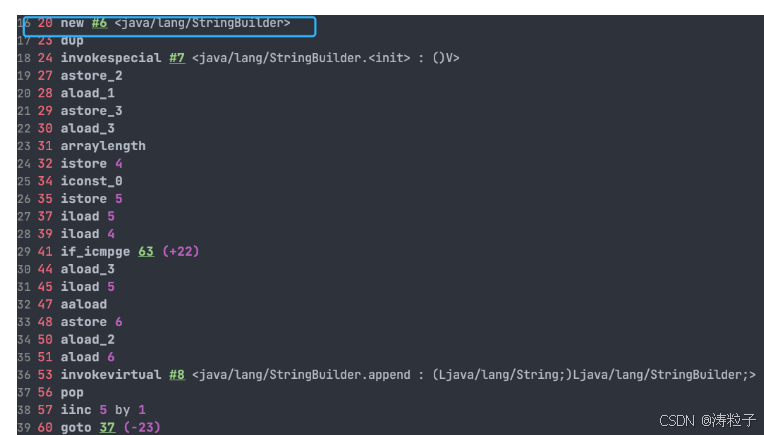Select the invokespecial instruction text

tap(111, 58)
